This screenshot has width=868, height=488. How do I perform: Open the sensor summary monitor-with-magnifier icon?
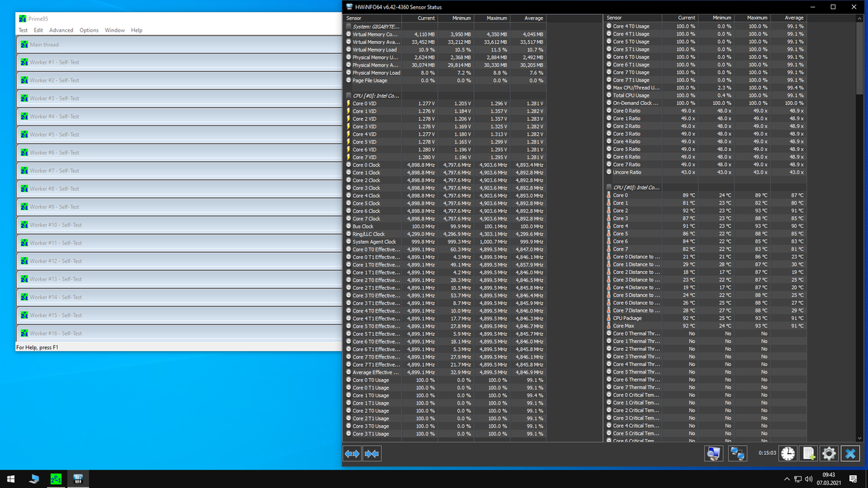pyautogui.click(x=713, y=453)
